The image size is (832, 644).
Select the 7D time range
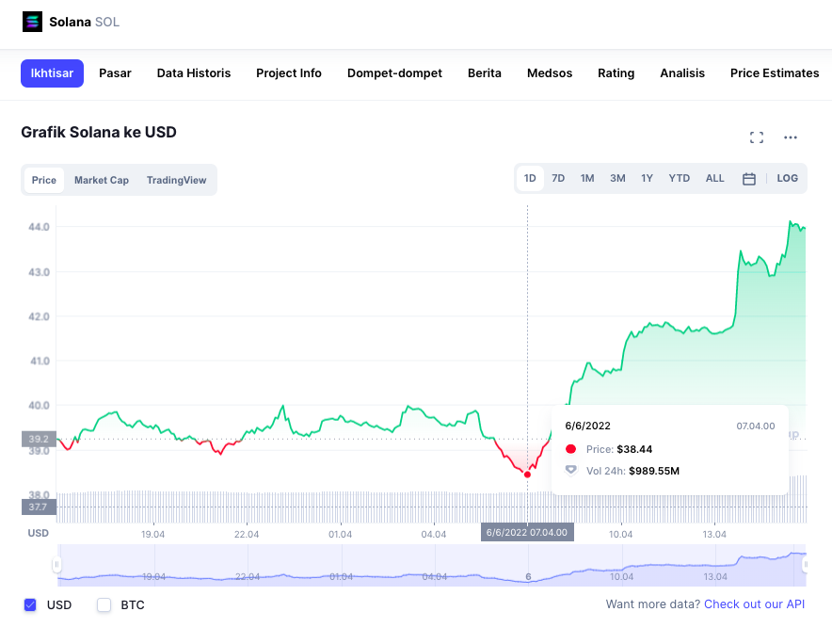pos(558,179)
